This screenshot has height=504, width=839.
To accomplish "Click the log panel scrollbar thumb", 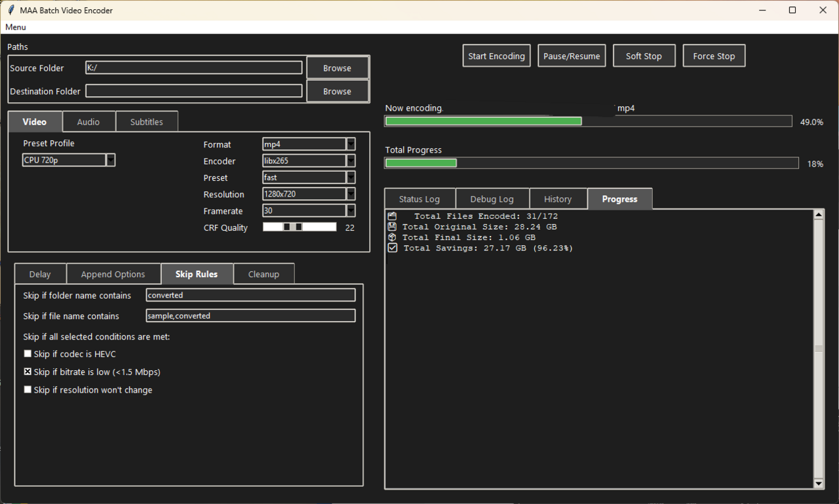I will 819,349.
